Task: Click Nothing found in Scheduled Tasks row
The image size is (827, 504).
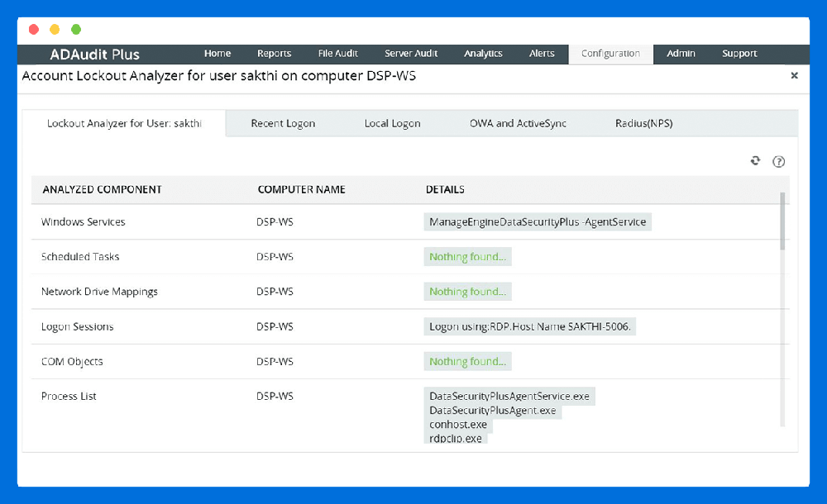Action: pyautogui.click(x=467, y=257)
